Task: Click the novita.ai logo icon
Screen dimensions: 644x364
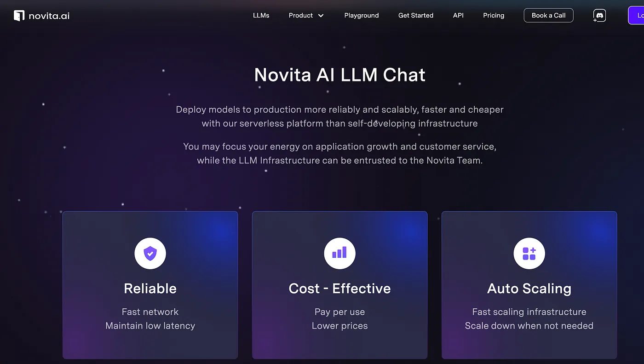Action: pyautogui.click(x=19, y=16)
